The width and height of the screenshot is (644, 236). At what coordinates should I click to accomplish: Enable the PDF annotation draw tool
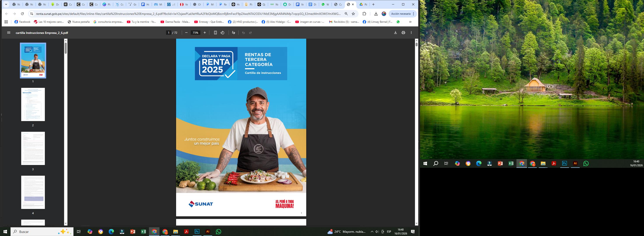pyautogui.click(x=233, y=33)
